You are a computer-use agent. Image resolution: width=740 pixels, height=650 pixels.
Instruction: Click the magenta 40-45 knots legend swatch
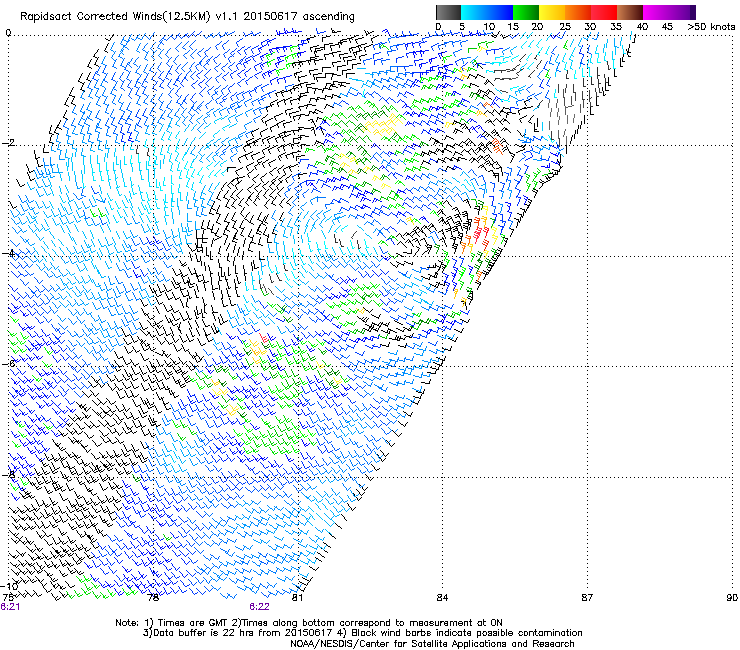click(656, 12)
